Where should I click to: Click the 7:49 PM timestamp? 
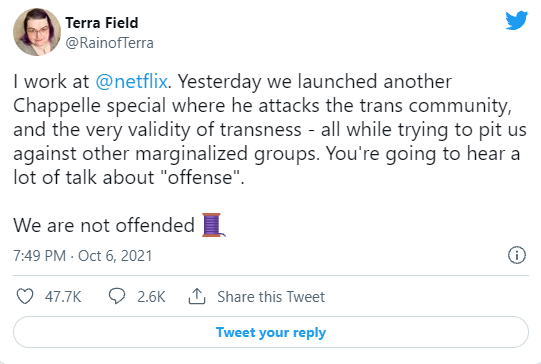(39, 256)
